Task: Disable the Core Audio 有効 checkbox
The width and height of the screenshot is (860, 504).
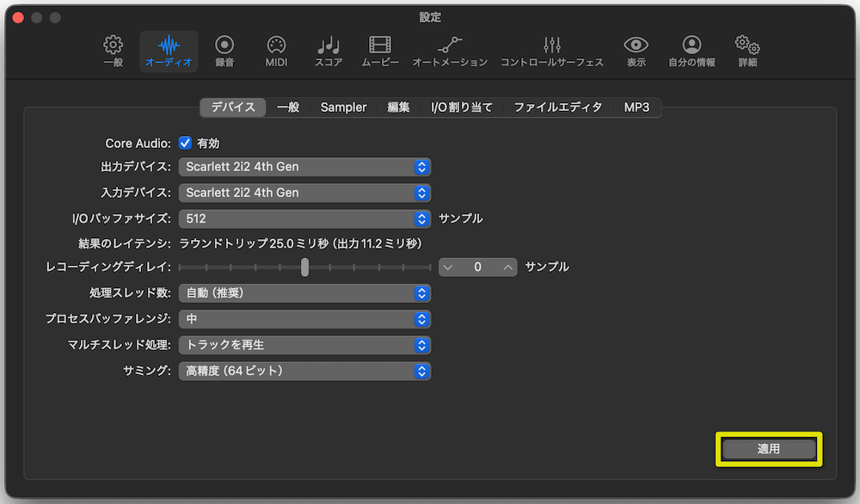Action: pyautogui.click(x=185, y=143)
